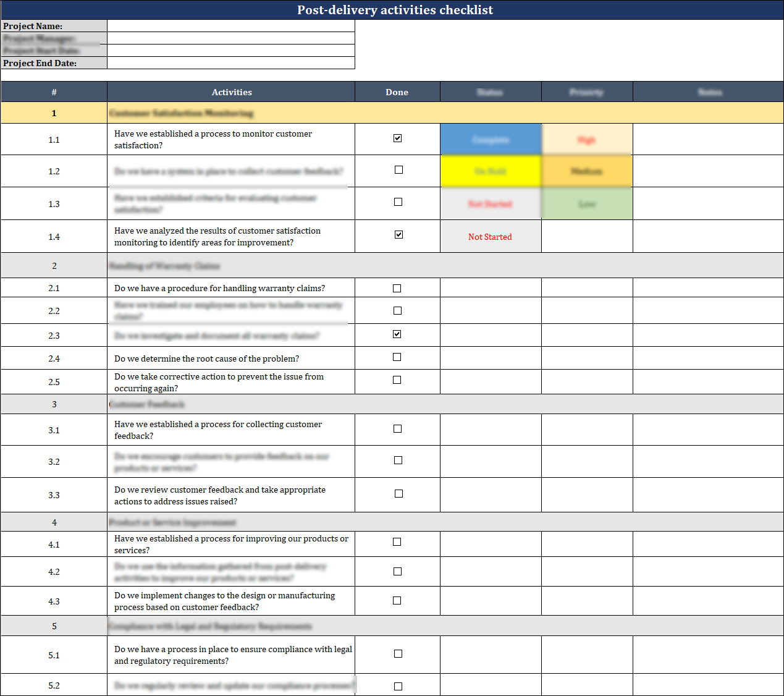Check the Done box for compliance item 5.1
The height and width of the screenshot is (696, 784).
pos(398,653)
